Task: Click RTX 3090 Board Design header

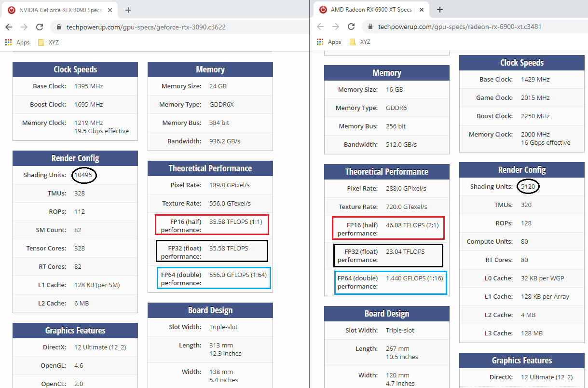Action: pyautogui.click(x=210, y=310)
